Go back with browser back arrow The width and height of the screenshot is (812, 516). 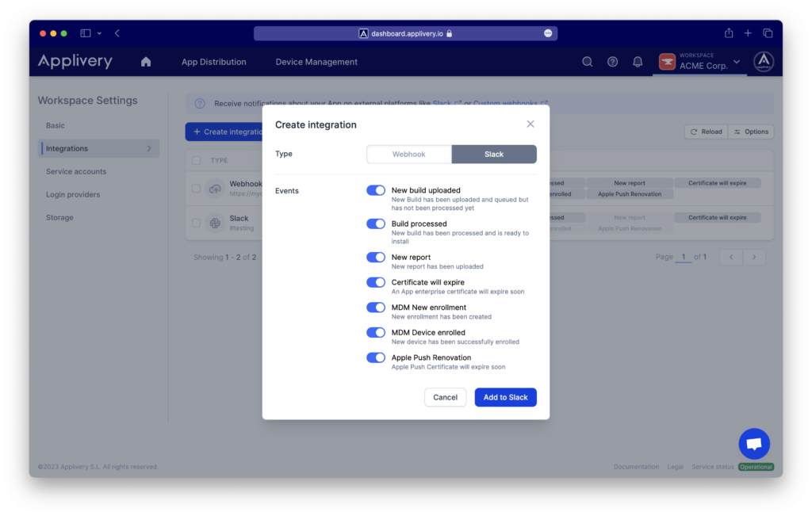[x=117, y=33]
